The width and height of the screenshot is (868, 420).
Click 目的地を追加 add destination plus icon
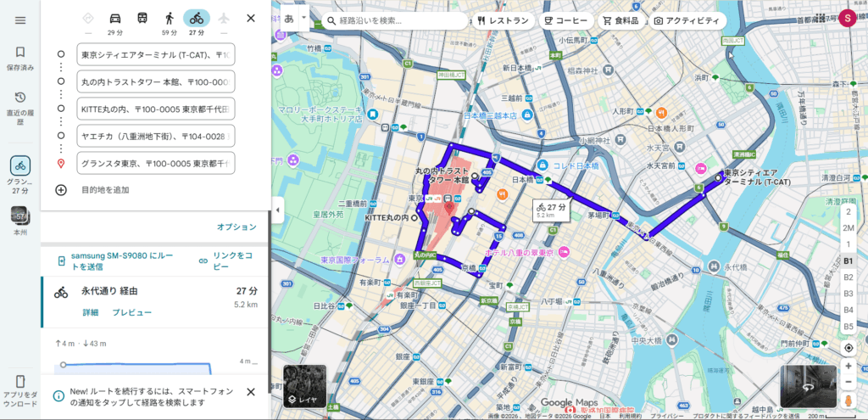[61, 189]
